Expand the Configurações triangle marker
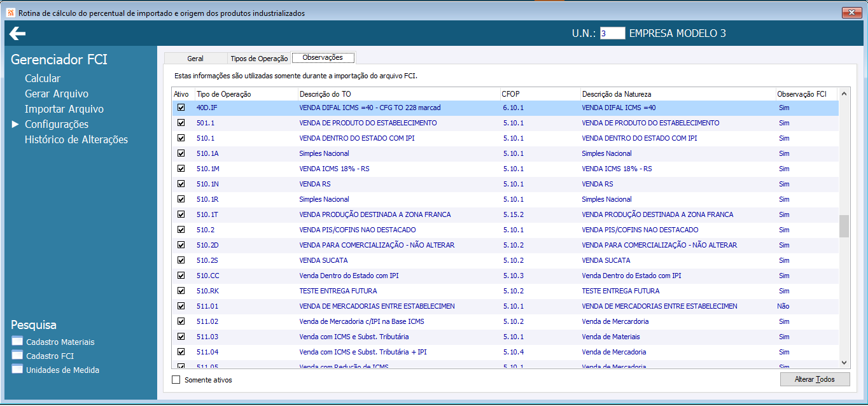The width and height of the screenshot is (868, 406). (15, 124)
